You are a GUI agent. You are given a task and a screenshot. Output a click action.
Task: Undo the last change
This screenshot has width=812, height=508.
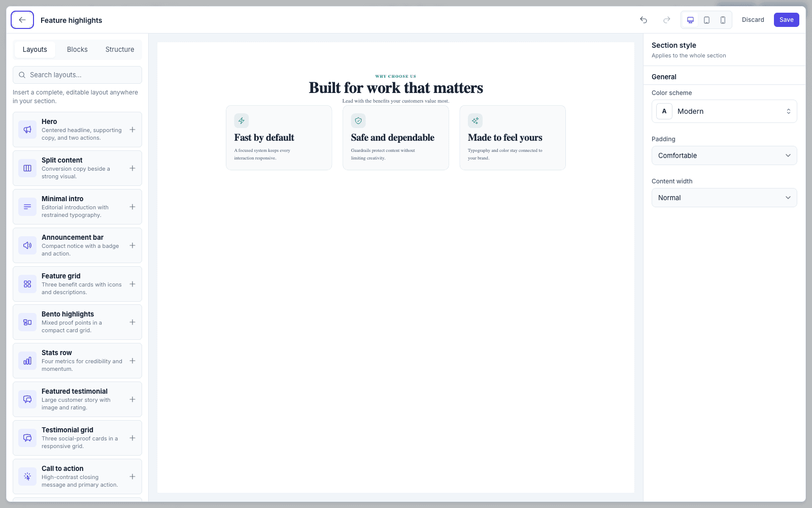click(x=644, y=20)
